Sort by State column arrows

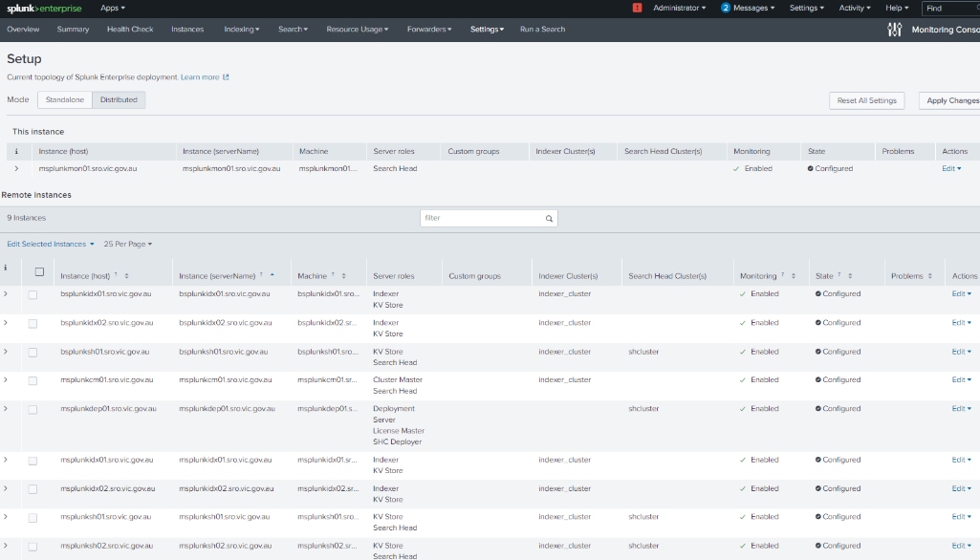pos(850,275)
